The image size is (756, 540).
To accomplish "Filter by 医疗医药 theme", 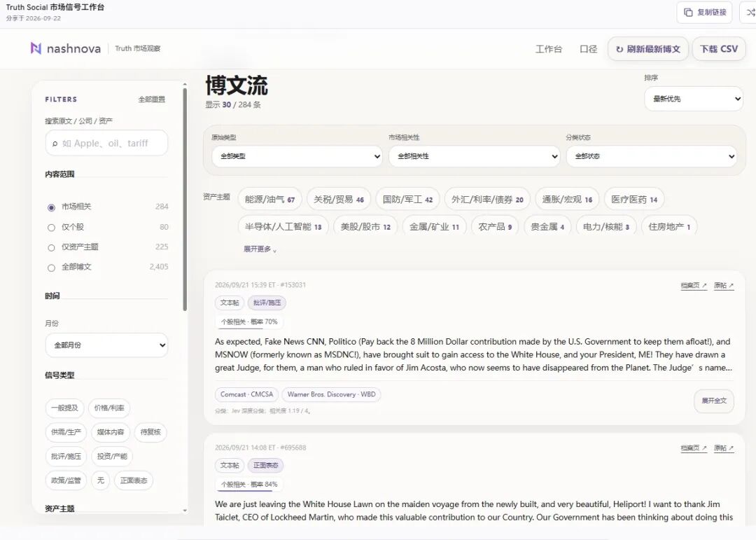I will pyautogui.click(x=634, y=200).
